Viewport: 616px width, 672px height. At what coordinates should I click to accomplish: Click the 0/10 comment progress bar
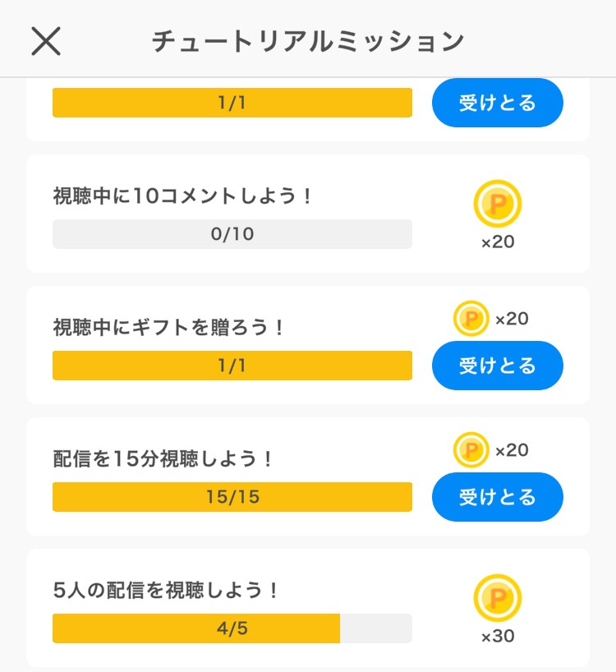tap(232, 234)
